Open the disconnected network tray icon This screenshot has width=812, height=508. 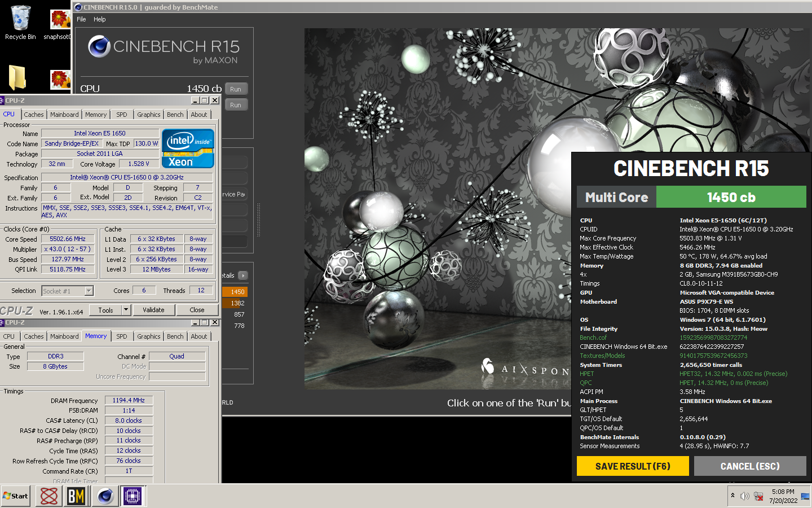(x=758, y=496)
